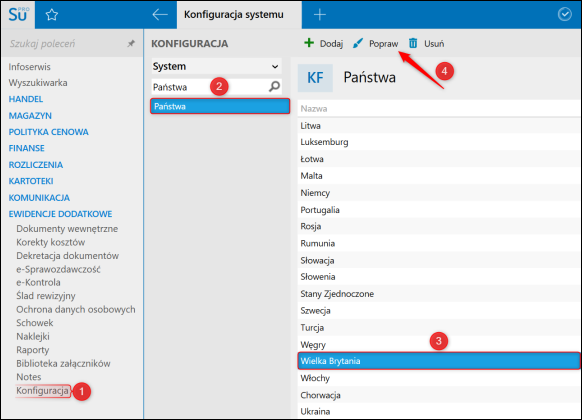Image resolution: width=582 pixels, height=420 pixels.
Task: Select the Litwa row
Action: pos(438,126)
